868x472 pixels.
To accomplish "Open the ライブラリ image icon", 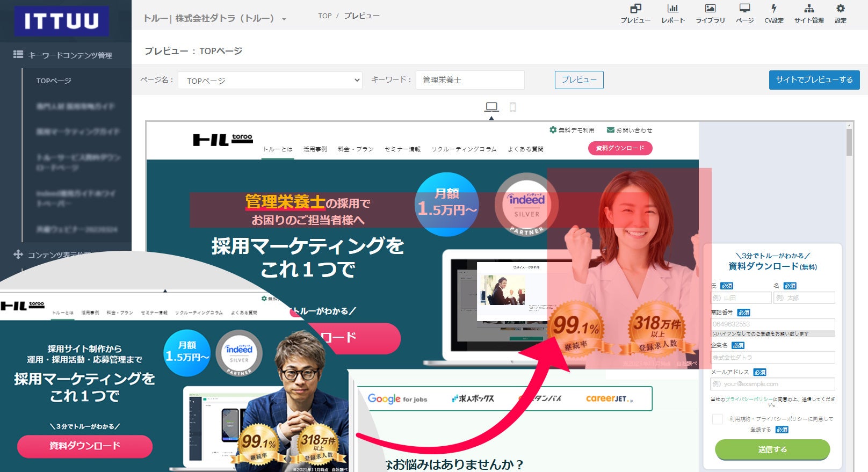I will tap(710, 9).
